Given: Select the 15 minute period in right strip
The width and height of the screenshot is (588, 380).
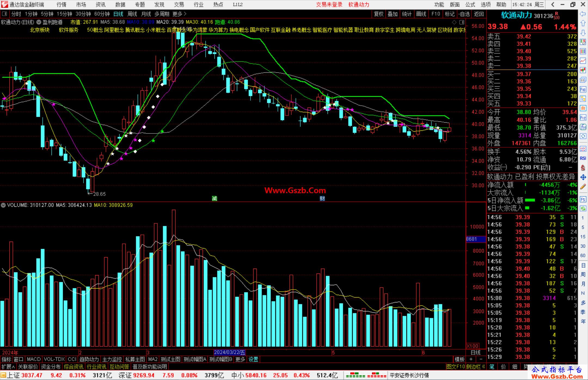Looking at the screenshot, I should pyautogui.click(x=583, y=237).
